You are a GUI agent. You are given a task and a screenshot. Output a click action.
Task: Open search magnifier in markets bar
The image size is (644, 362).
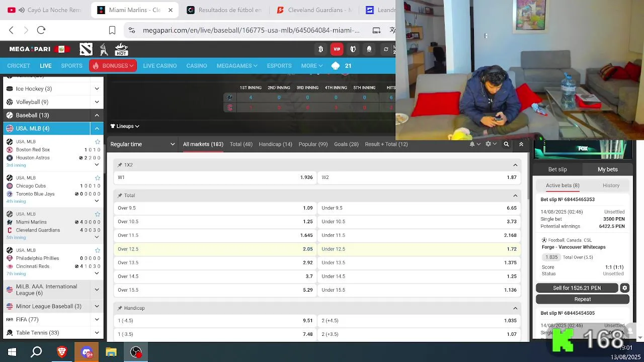pos(506,144)
